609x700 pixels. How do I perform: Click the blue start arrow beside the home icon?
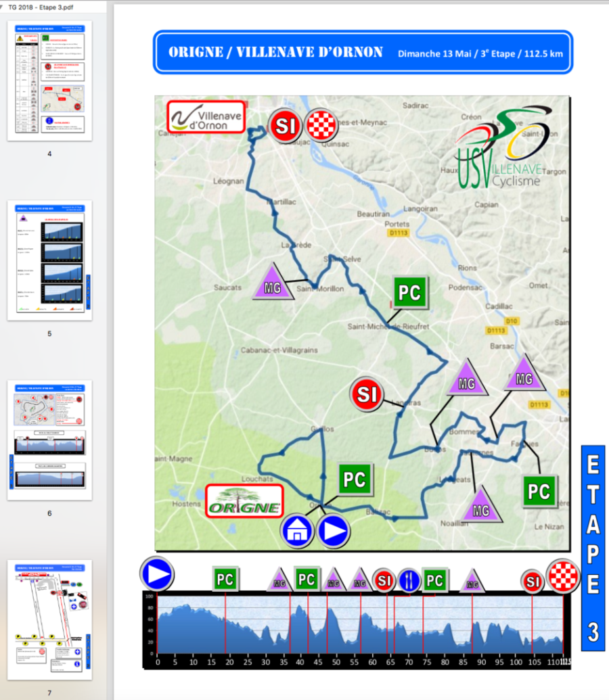point(333,530)
